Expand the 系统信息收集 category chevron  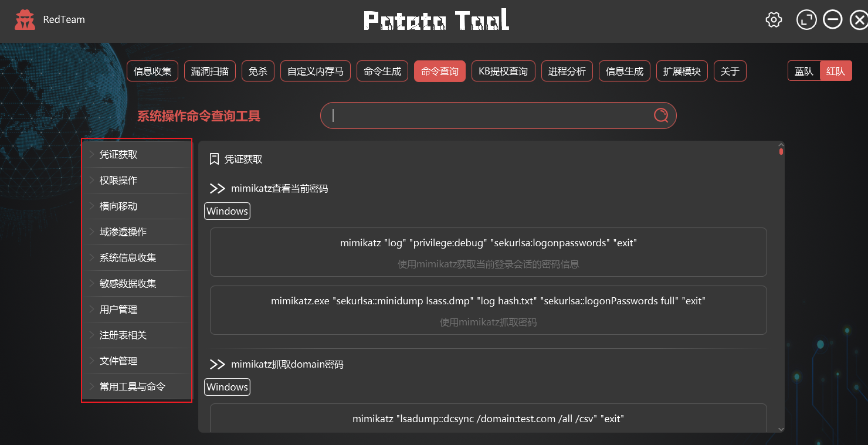(92, 257)
